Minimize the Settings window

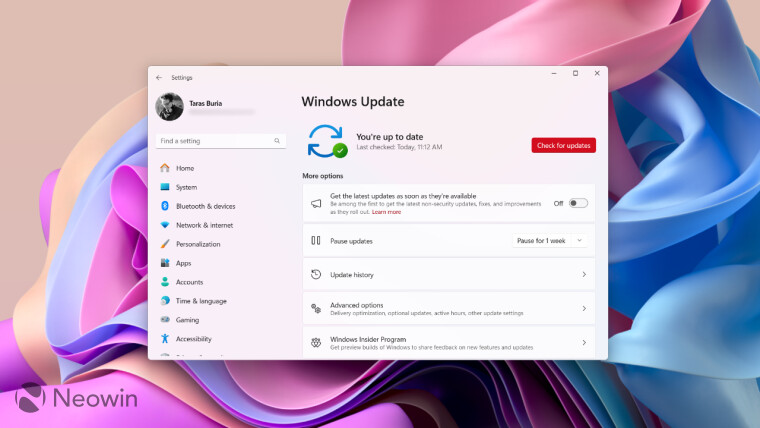coord(554,74)
